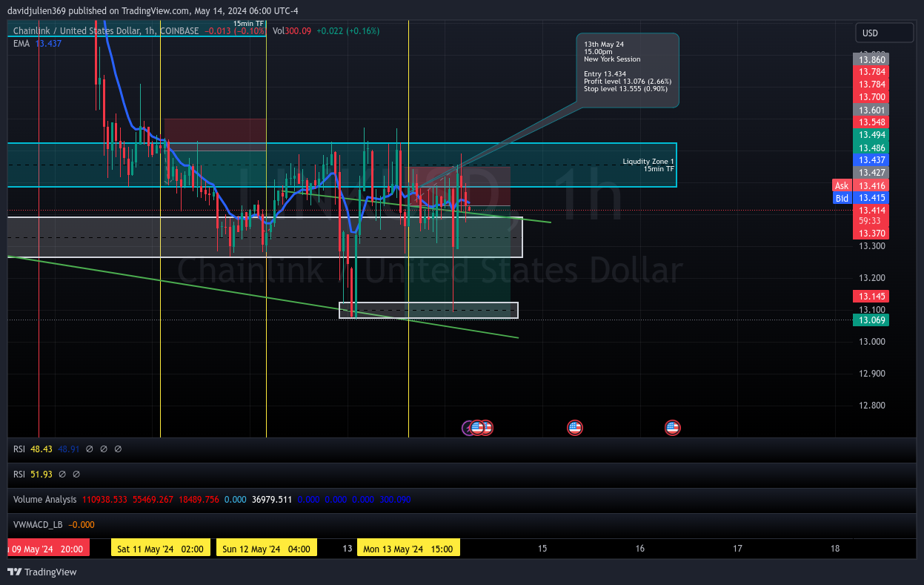Open the US flag event between dates 15 and 16
The width and height of the screenshot is (924, 585).
[x=574, y=427]
